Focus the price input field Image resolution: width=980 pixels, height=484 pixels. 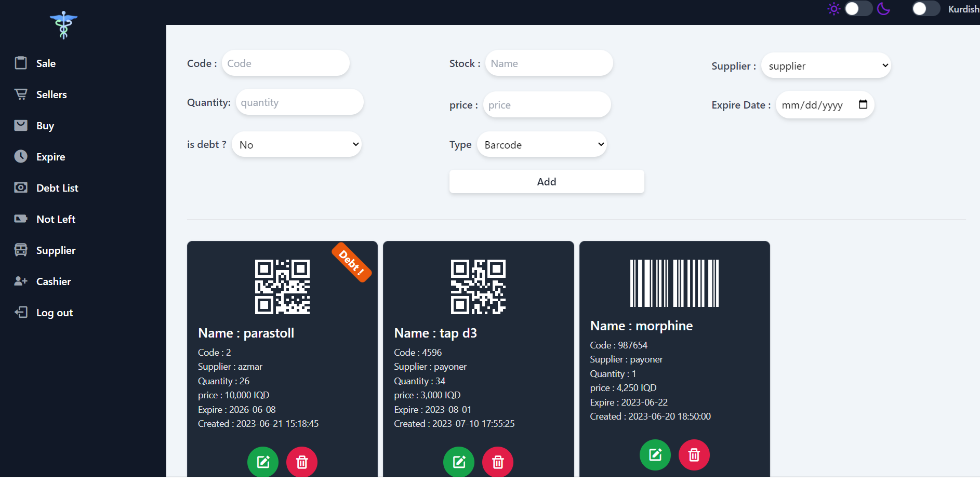click(547, 104)
